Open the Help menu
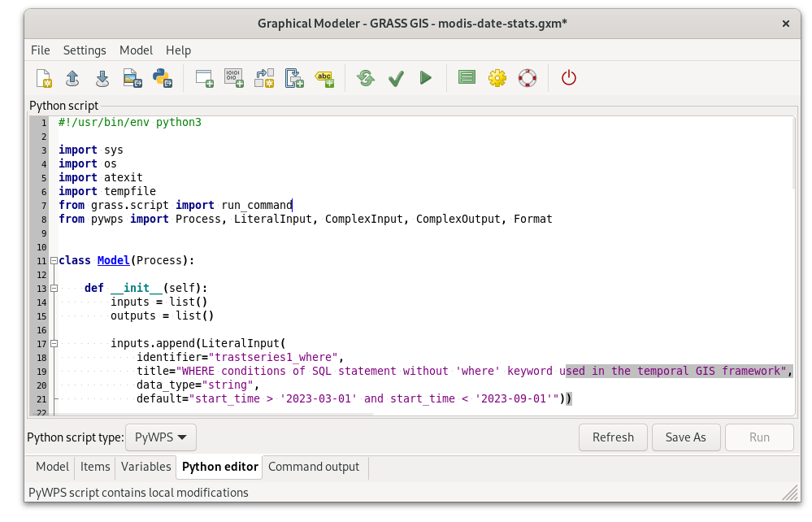 click(178, 50)
